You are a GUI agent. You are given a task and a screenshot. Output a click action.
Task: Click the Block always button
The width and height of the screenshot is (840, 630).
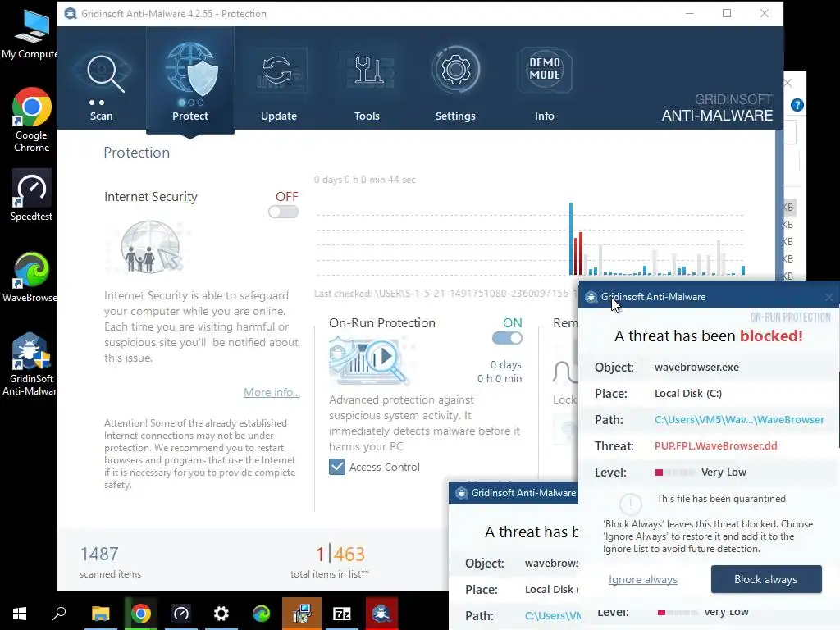click(x=766, y=579)
